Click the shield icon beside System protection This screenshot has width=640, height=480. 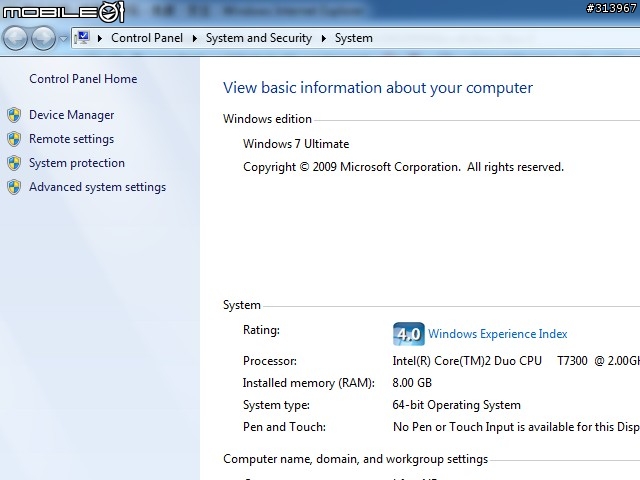[x=14, y=163]
